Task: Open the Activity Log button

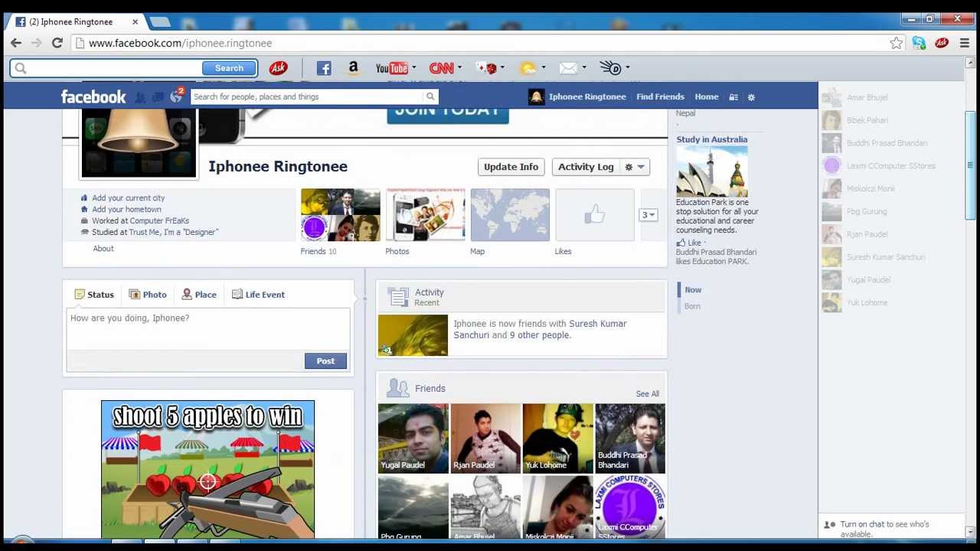Action: (586, 167)
